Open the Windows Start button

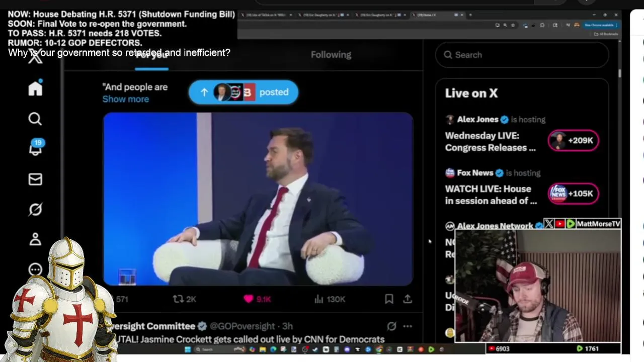(188, 349)
